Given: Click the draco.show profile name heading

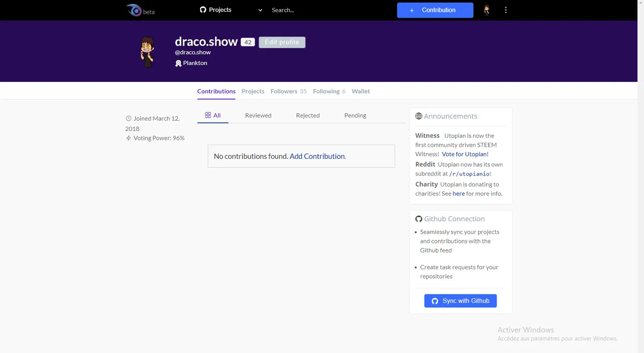Looking at the screenshot, I should click(x=206, y=42).
